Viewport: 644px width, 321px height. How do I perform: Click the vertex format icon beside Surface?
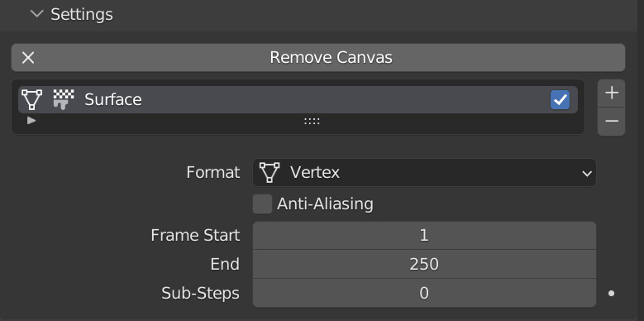tap(31, 99)
